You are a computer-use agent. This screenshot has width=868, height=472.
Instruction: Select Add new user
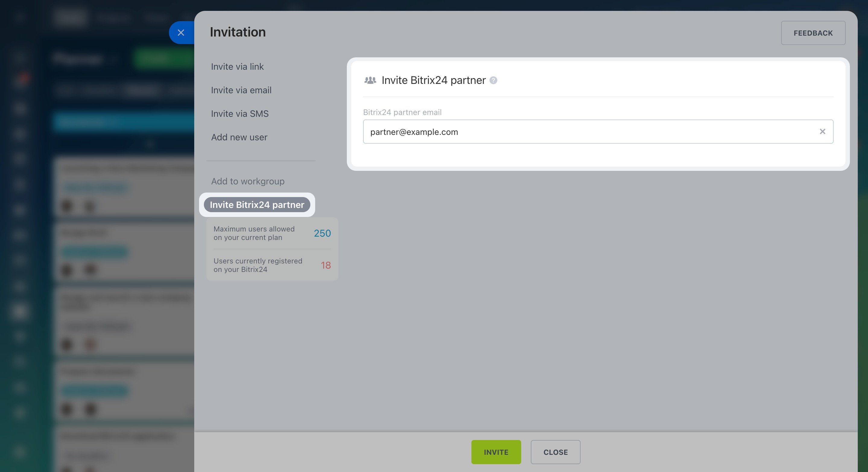[239, 137]
